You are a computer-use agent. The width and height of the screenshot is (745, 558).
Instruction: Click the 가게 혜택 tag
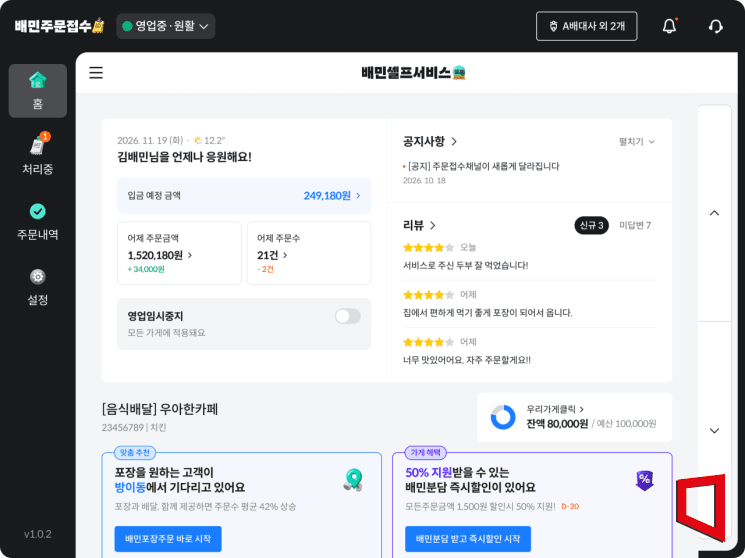click(425, 452)
